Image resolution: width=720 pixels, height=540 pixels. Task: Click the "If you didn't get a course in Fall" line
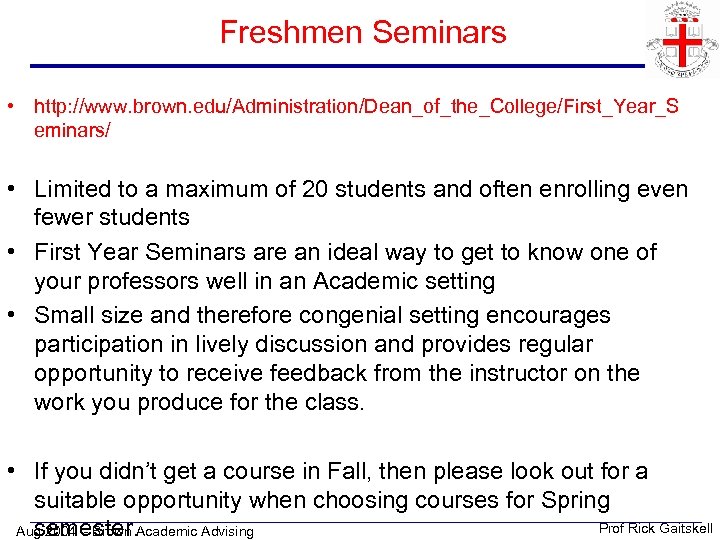340,471
